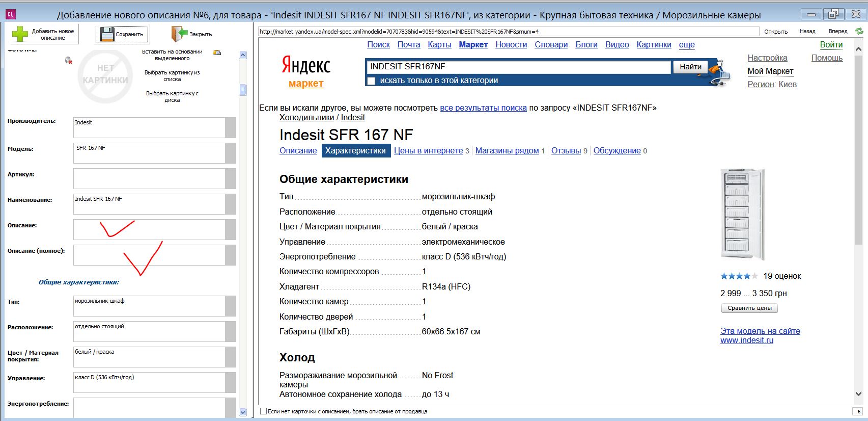Switch to 'Цены в интернете' tab

coord(429,151)
